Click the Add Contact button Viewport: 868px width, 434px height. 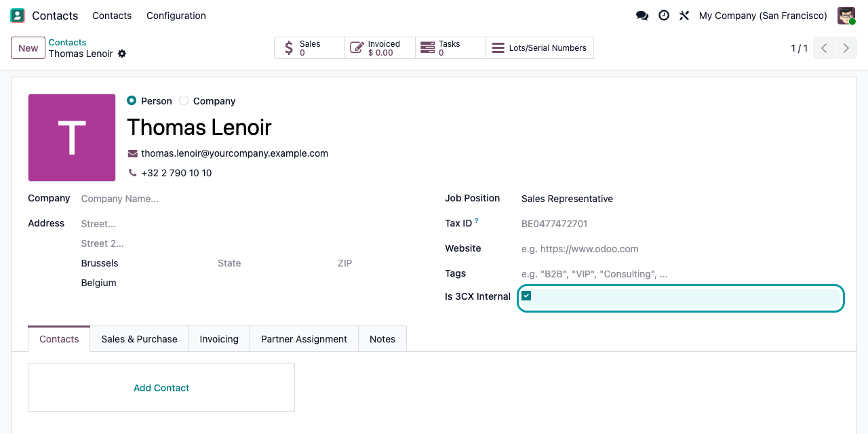(x=161, y=388)
